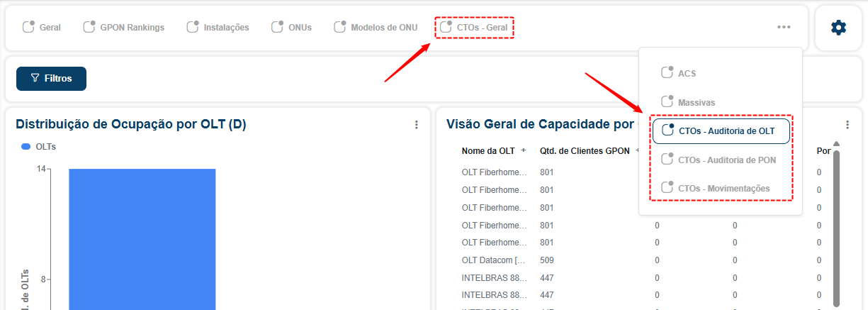Click the 509 clients cell
This screenshot has height=310, width=868.
(x=546, y=260)
